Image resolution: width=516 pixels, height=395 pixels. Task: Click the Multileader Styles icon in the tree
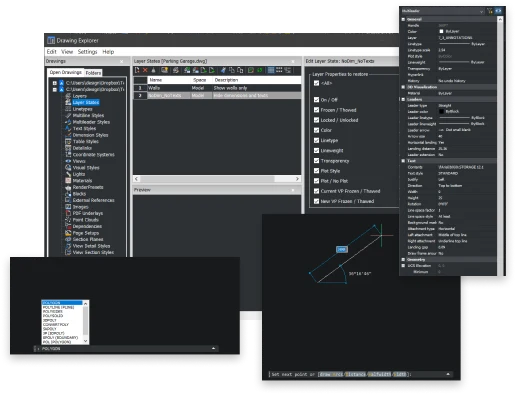pyautogui.click(x=68, y=122)
